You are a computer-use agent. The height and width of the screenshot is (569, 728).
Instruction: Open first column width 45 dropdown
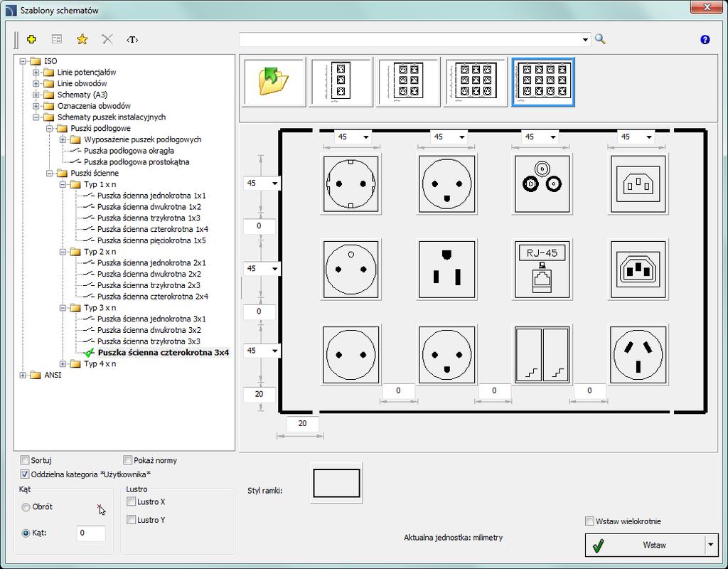(x=366, y=137)
